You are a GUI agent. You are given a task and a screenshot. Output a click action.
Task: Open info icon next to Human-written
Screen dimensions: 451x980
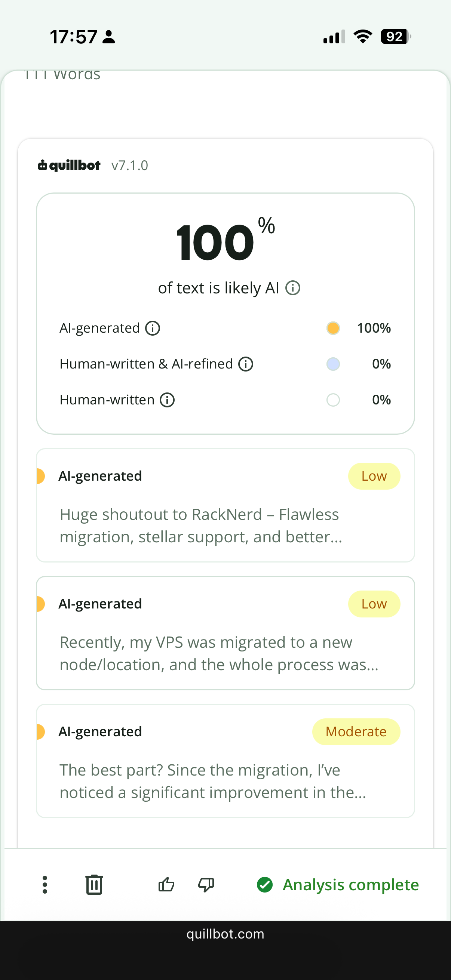tap(167, 400)
